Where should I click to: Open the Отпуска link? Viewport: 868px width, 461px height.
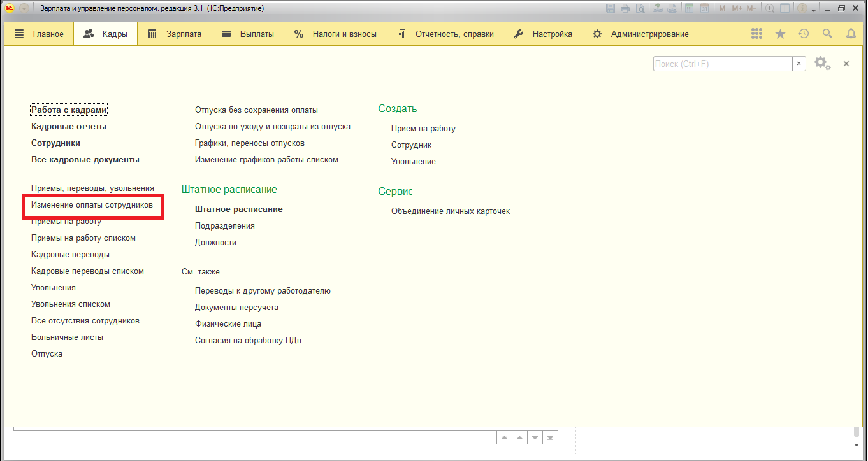(47, 353)
